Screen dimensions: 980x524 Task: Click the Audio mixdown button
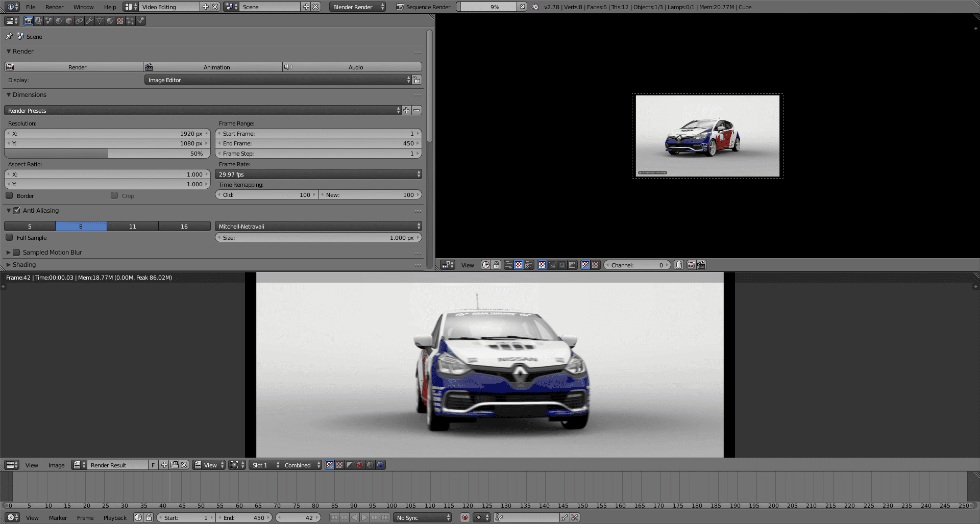[x=352, y=67]
